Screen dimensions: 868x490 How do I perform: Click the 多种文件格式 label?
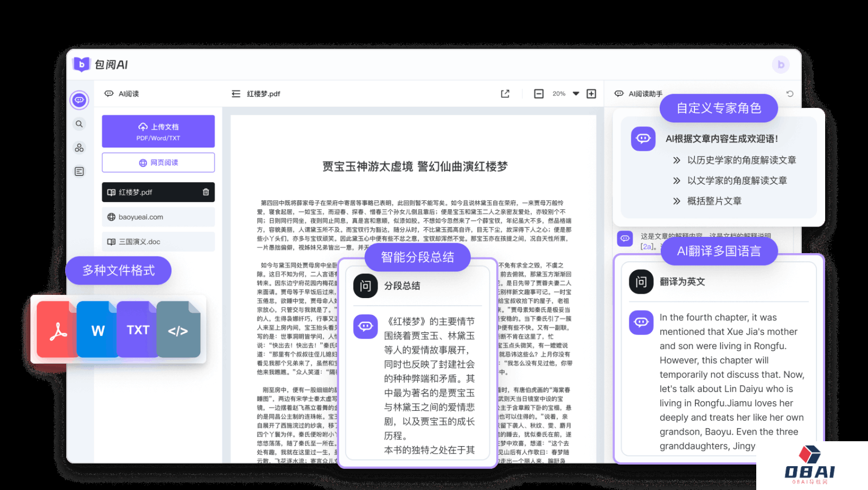click(118, 270)
